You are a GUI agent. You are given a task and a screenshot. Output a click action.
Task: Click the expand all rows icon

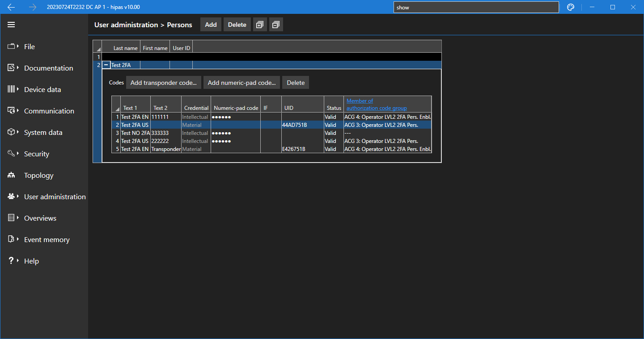tap(260, 25)
